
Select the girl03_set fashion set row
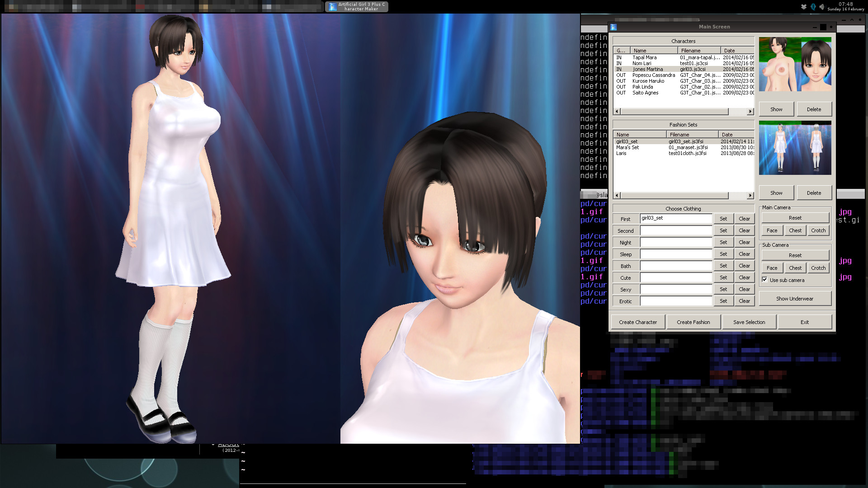click(x=684, y=141)
